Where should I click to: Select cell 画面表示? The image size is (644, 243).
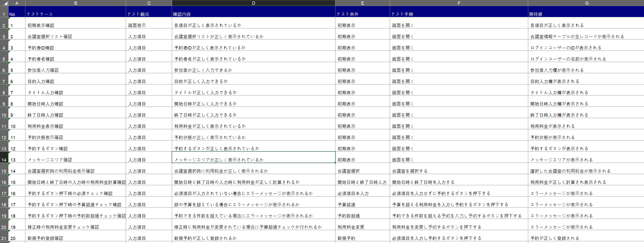149,23
